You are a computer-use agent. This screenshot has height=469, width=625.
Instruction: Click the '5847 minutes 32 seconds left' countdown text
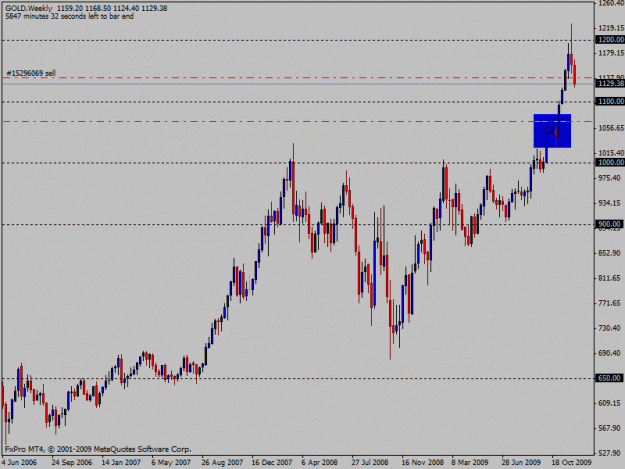pos(69,16)
